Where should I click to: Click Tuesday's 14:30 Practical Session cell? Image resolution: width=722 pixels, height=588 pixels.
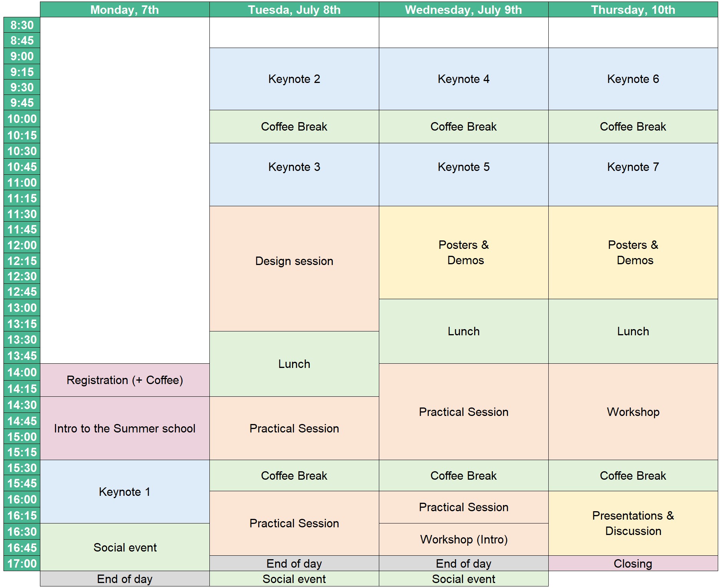coord(294,428)
